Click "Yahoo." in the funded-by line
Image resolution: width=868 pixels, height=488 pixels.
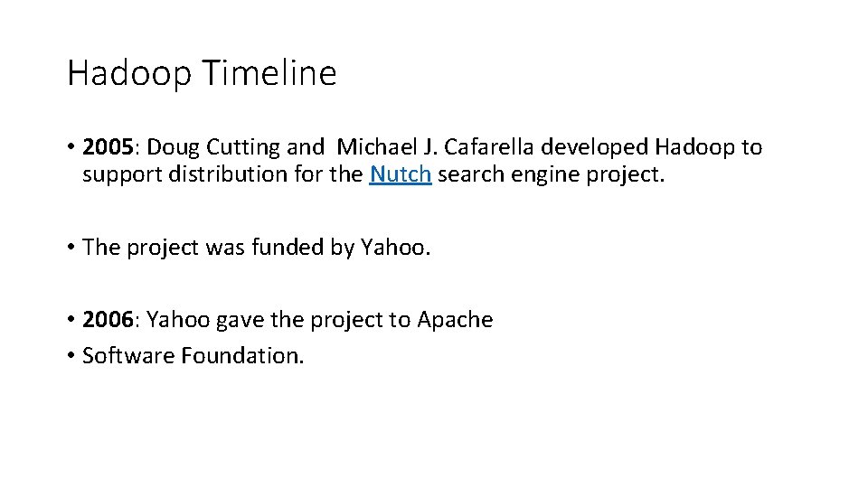(396, 248)
